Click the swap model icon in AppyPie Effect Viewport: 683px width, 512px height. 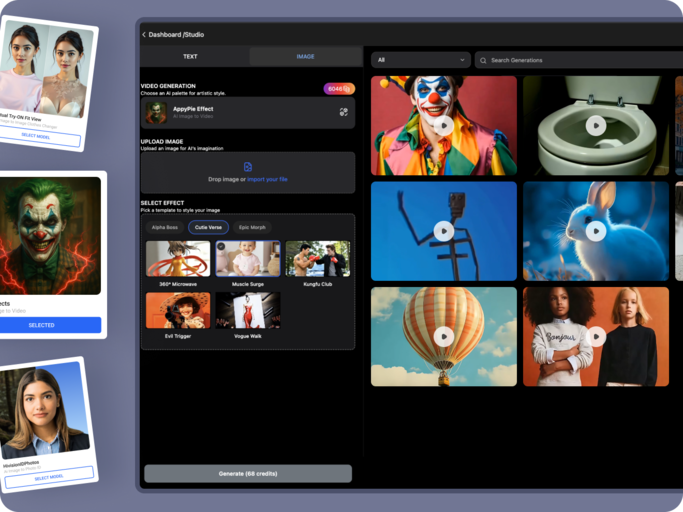click(x=343, y=113)
